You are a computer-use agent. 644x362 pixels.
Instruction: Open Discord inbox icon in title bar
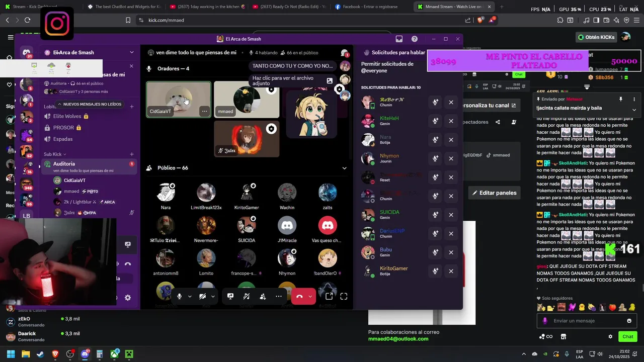(399, 39)
